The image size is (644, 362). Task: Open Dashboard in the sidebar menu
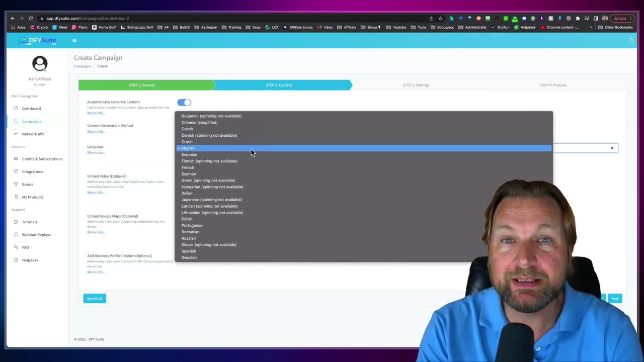(x=31, y=109)
